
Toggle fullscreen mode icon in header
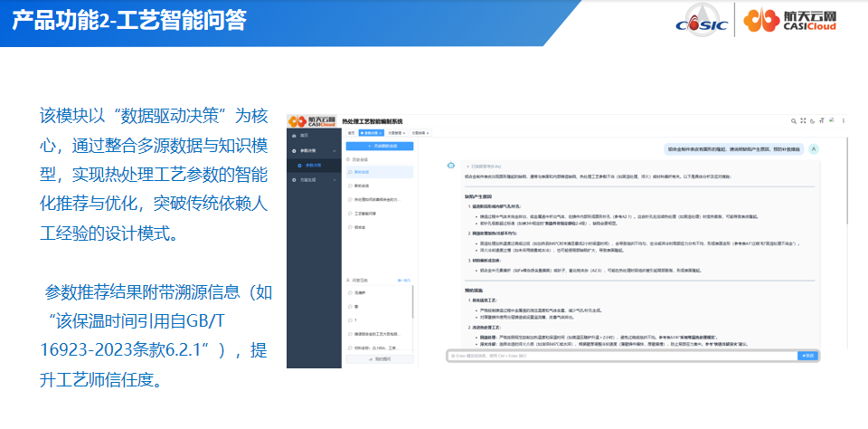click(x=801, y=120)
